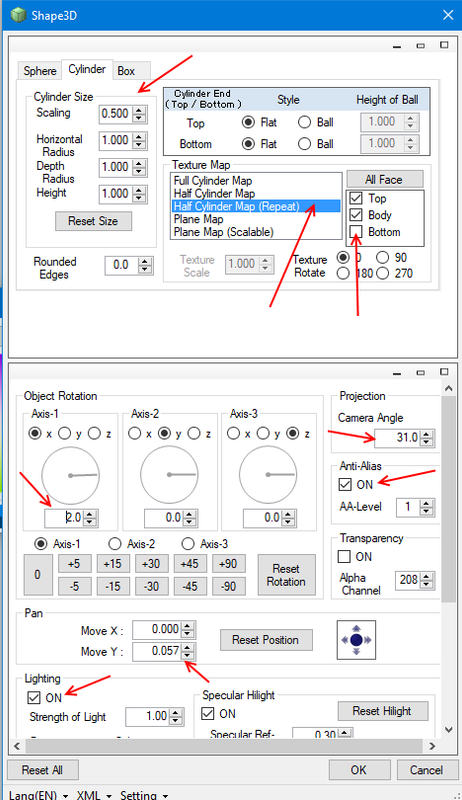This screenshot has height=800, width=462.
Task: Click the -15 rotation button
Action: (113, 586)
